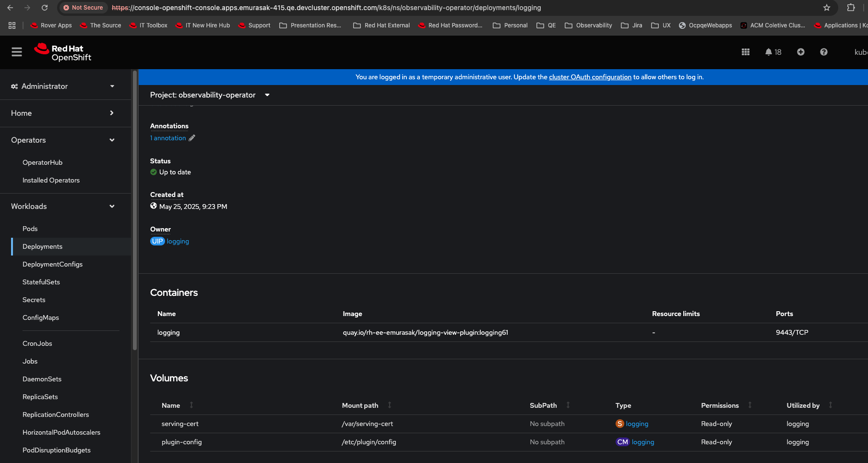The image size is (868, 463).
Task: Click the plus import icon
Action: pyautogui.click(x=801, y=52)
